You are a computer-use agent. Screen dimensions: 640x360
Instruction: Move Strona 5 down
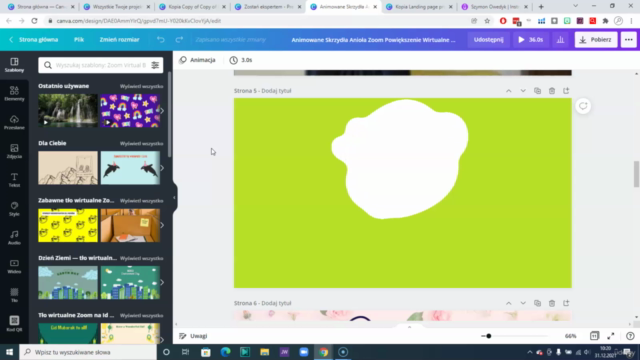523,91
